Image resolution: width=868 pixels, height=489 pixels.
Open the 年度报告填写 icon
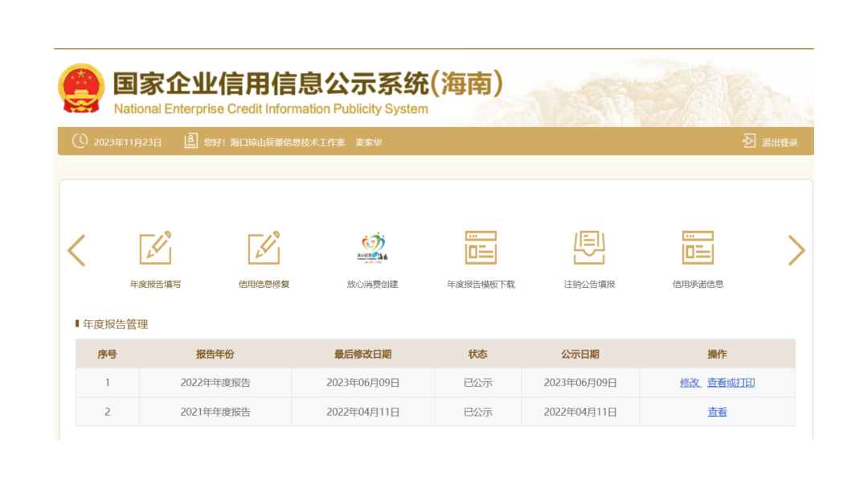tap(156, 248)
